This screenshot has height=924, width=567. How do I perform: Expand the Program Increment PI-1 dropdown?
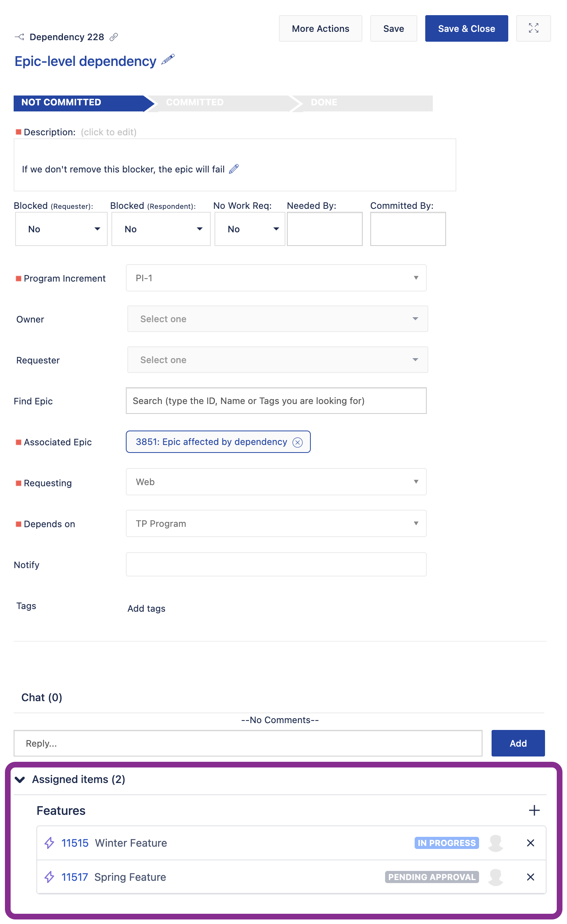point(276,278)
